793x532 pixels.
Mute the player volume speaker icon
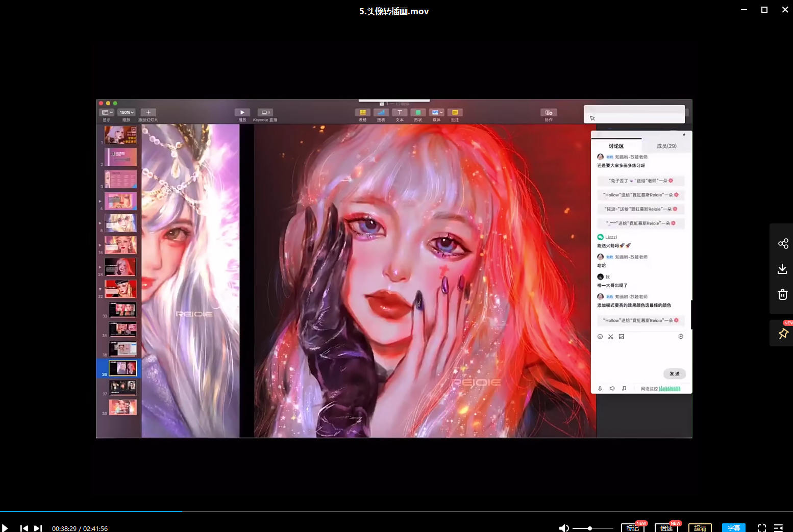[x=563, y=528]
